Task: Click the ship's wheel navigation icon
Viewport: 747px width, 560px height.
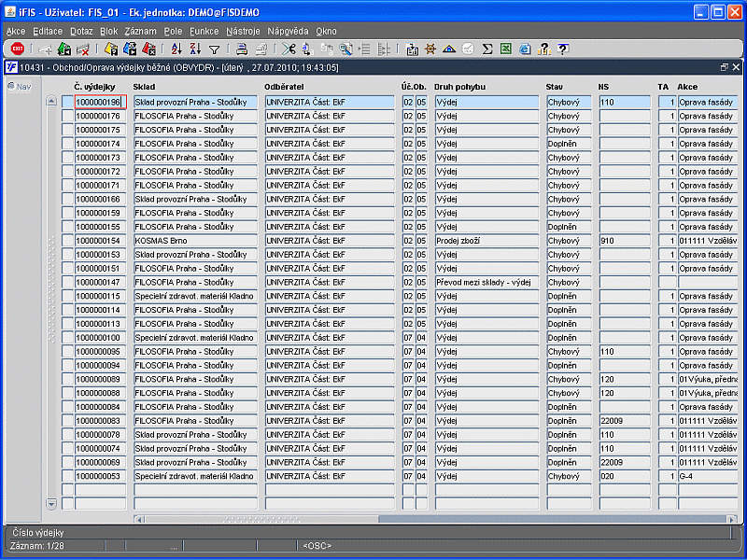Action: pyautogui.click(x=430, y=49)
